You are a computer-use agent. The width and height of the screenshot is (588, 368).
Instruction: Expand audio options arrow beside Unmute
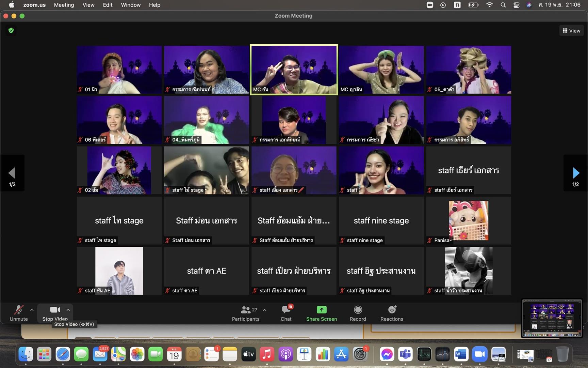point(32,310)
